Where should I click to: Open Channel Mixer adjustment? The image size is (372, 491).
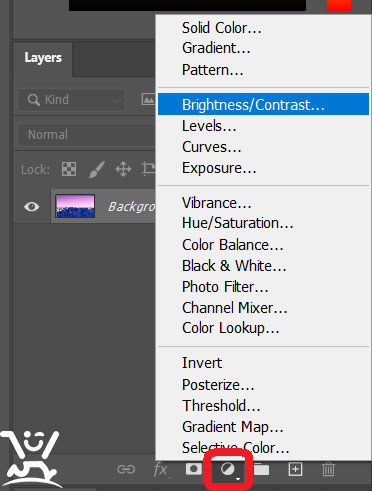pyautogui.click(x=263, y=308)
